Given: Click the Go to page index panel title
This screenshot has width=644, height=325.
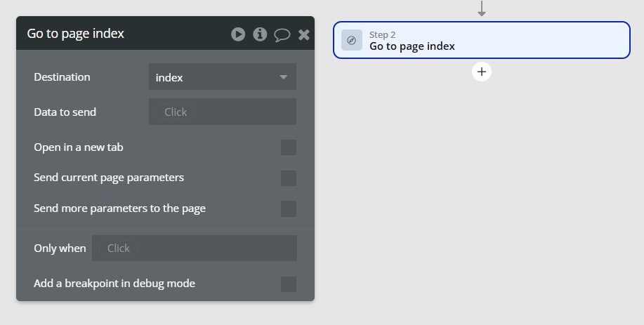Looking at the screenshot, I should pos(76,34).
